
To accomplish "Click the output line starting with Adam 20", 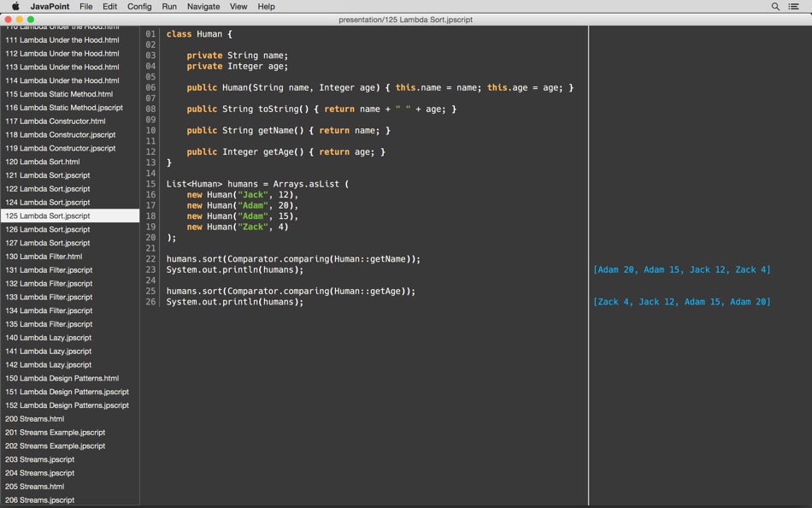I will tap(681, 270).
